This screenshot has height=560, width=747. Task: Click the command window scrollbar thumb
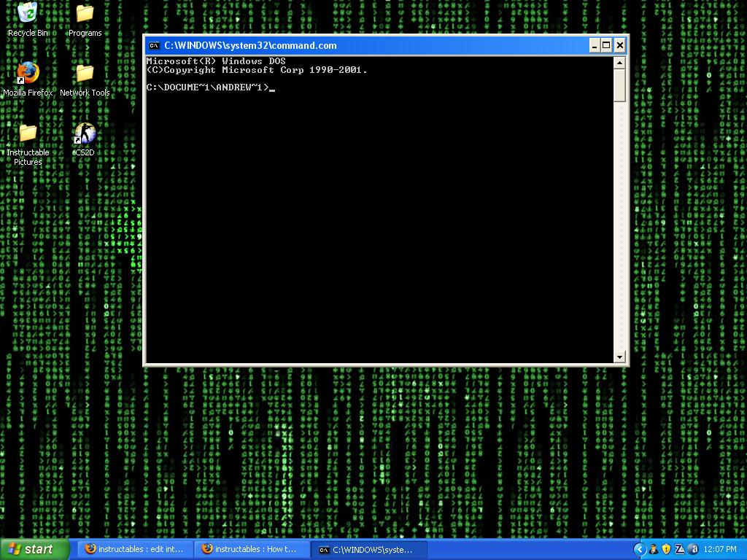coord(619,86)
